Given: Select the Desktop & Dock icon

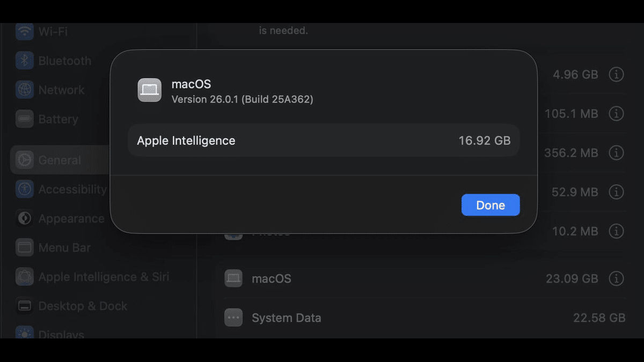Looking at the screenshot, I should (24, 306).
